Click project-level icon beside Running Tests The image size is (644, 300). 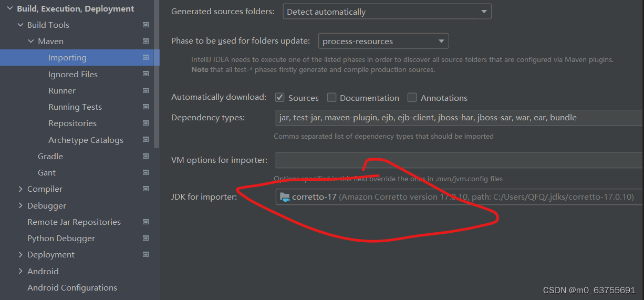[x=146, y=107]
